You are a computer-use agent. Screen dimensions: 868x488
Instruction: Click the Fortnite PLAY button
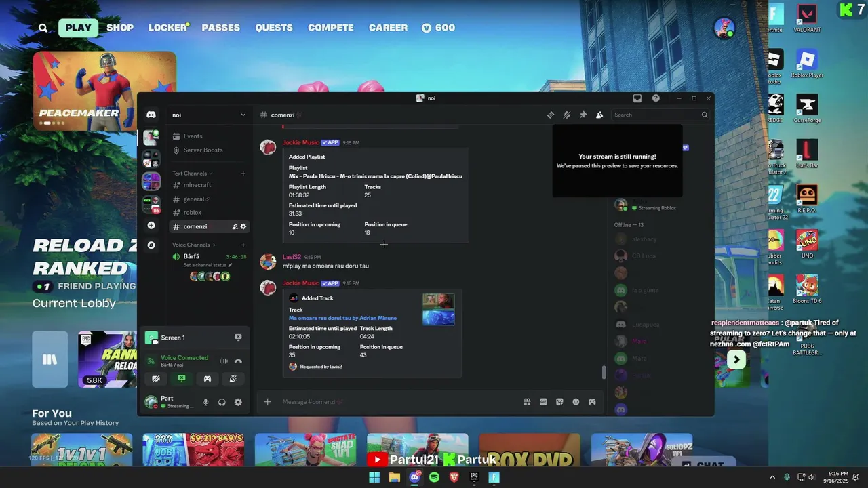click(x=79, y=28)
